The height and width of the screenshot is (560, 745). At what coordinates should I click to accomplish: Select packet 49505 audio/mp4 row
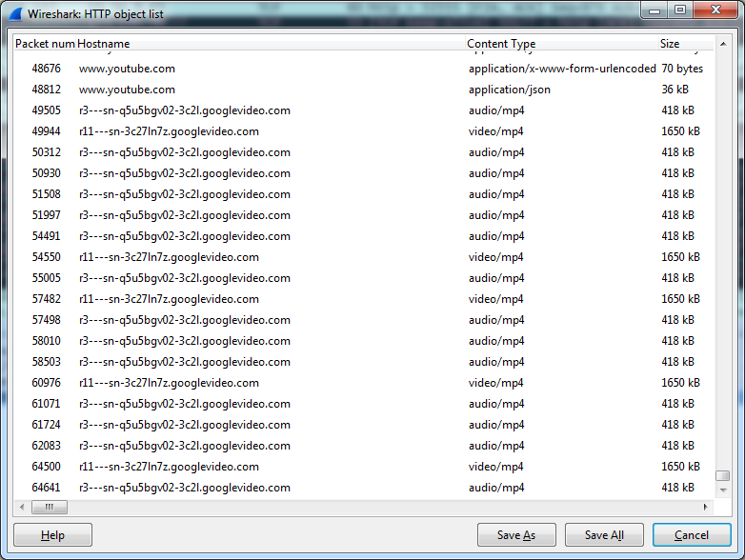(x=364, y=110)
